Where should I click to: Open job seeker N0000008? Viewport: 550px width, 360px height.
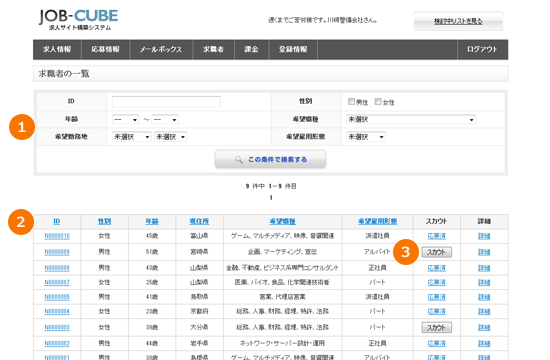coord(57,268)
